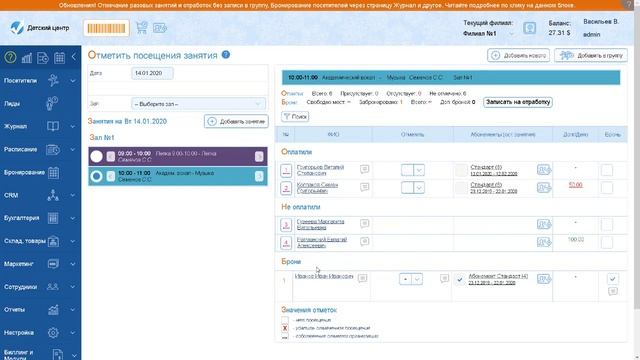The image size is (640, 360).
Task: Click the card sale icon beside the cart
Action: click(x=160, y=28)
